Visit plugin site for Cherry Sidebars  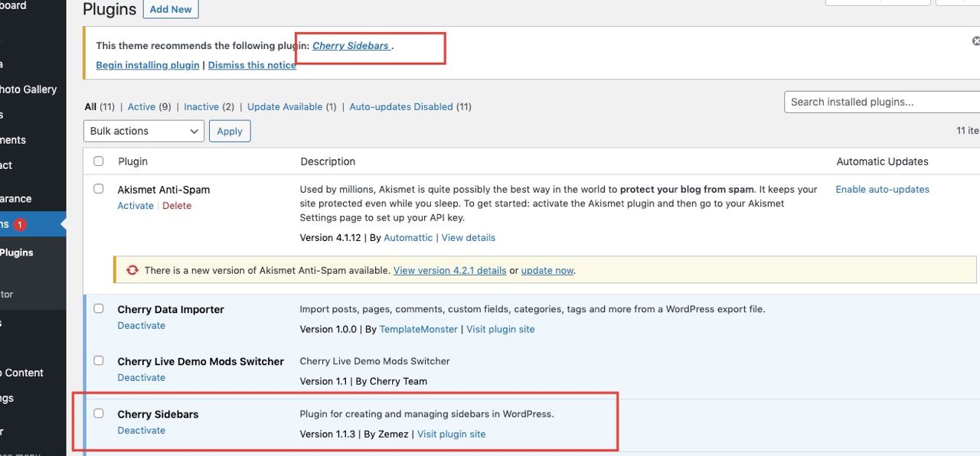(x=452, y=435)
